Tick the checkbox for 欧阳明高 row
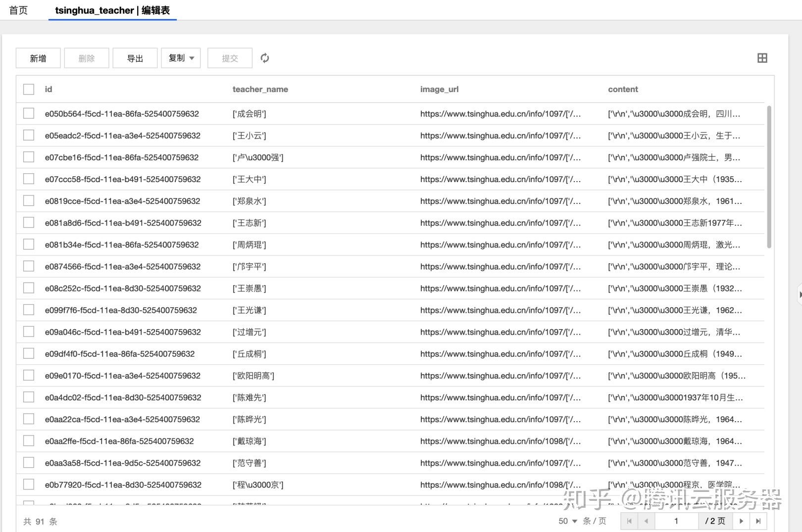 [29, 375]
